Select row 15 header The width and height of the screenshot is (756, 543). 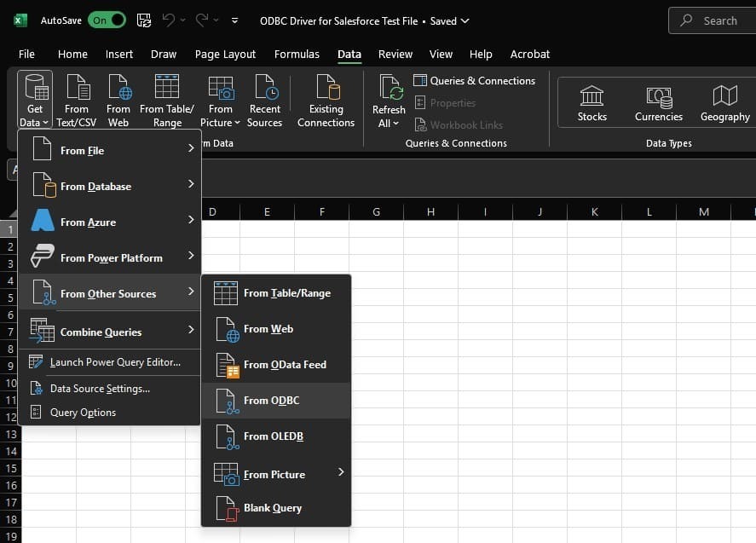10,468
